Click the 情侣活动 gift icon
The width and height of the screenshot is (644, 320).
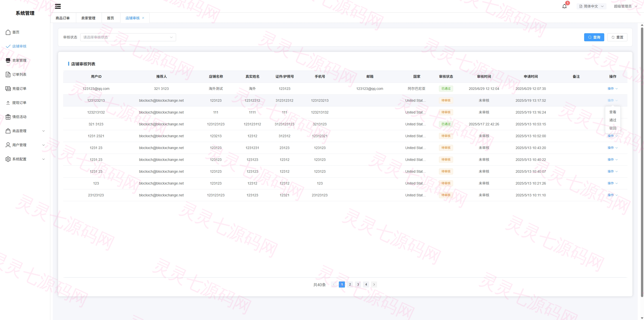coord(8,117)
